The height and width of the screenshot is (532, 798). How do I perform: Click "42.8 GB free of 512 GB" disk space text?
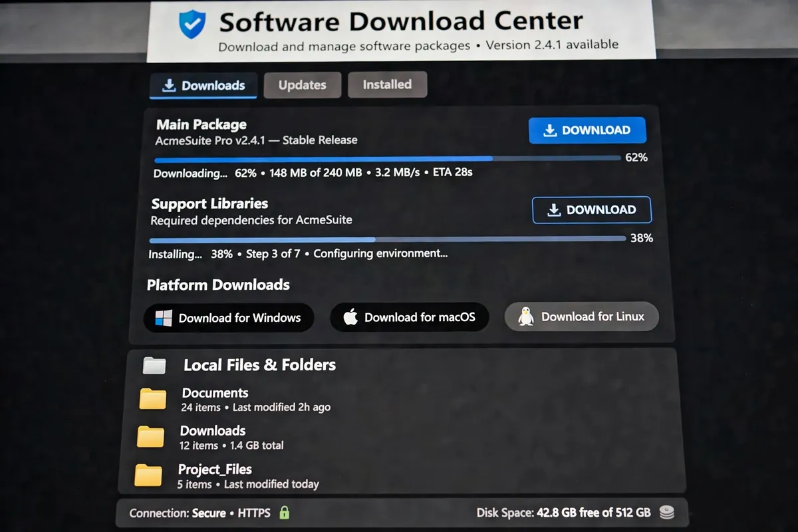593,513
